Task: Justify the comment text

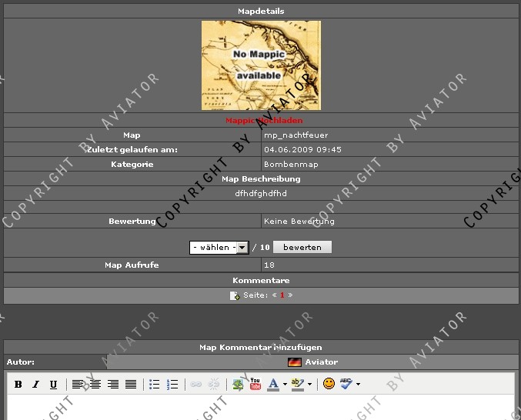Action: click(131, 385)
